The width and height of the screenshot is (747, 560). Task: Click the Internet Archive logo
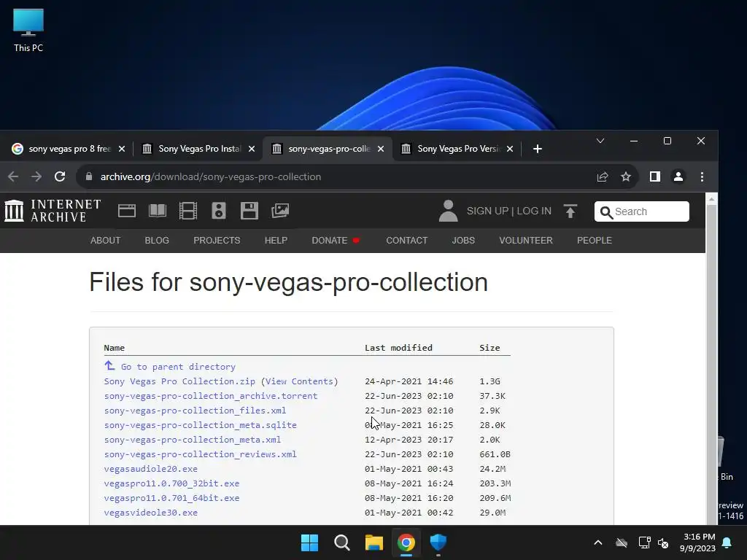point(53,211)
